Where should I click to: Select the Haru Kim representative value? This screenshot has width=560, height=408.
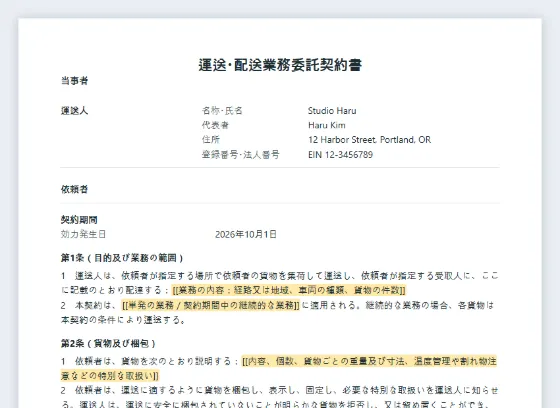(327, 125)
